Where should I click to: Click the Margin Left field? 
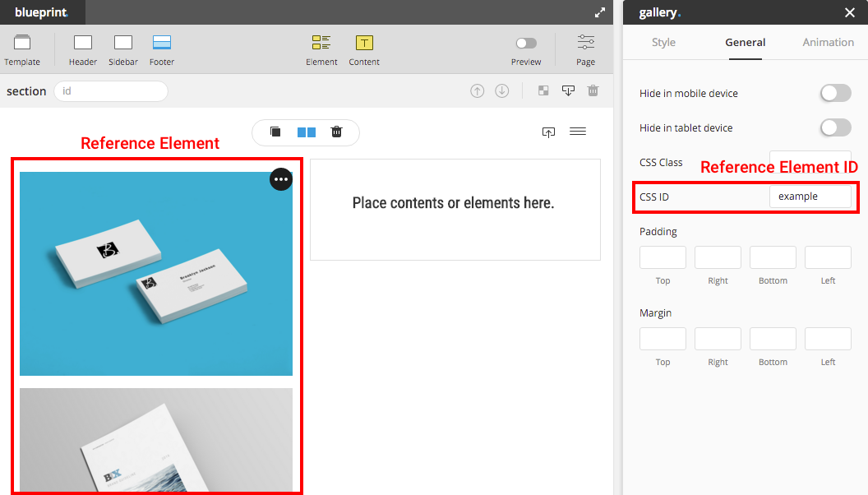829,339
